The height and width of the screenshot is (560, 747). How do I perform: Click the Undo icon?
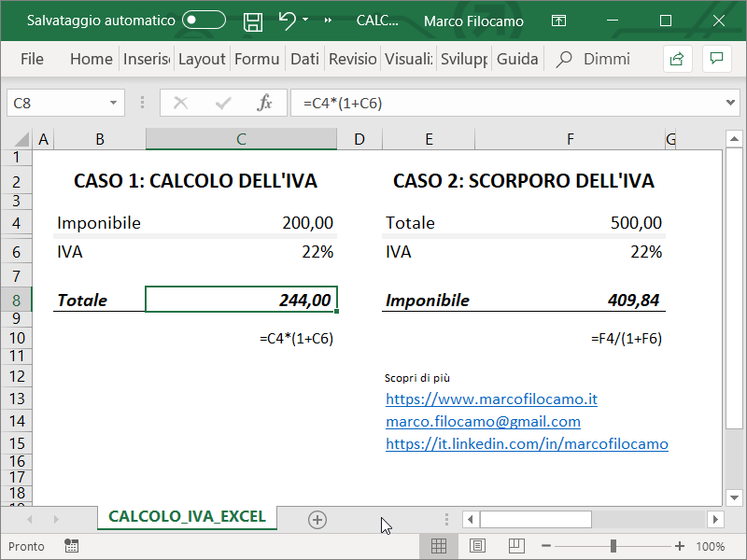pyautogui.click(x=285, y=21)
